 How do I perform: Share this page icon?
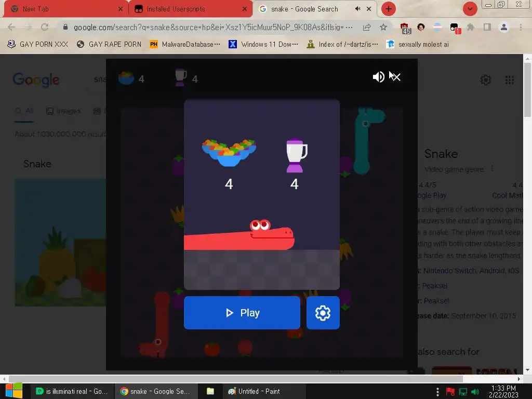click(x=367, y=28)
